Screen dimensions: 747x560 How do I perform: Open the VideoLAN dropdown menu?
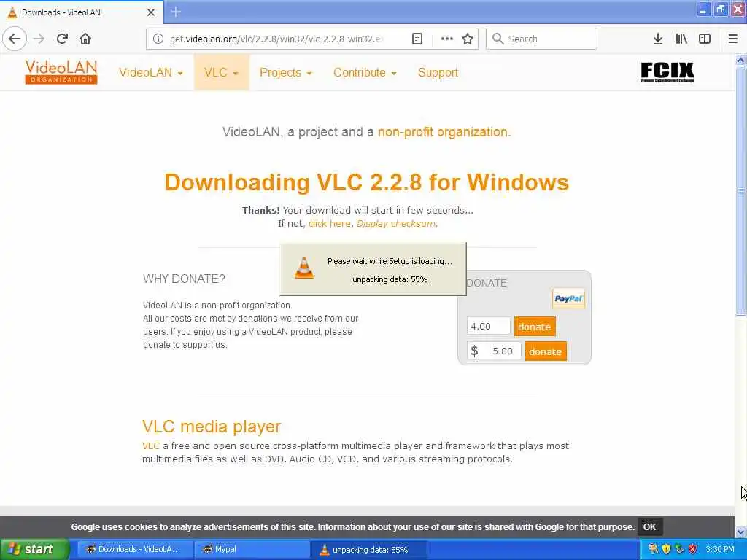pos(150,72)
